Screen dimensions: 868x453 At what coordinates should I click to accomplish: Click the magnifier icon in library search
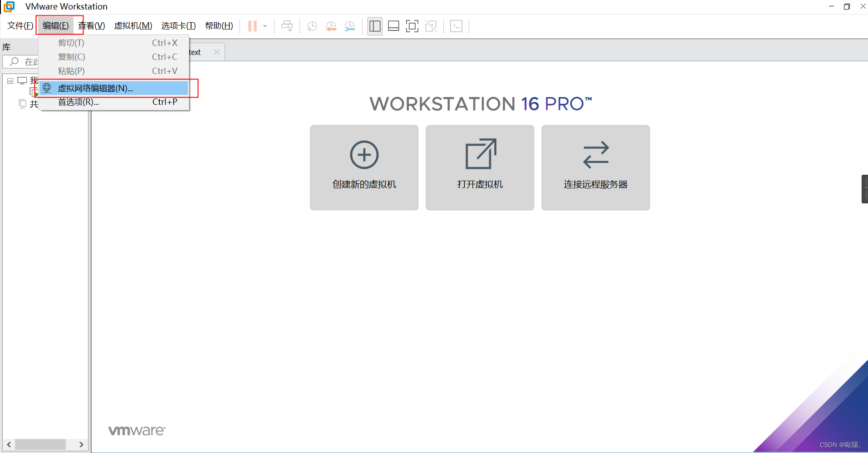pyautogui.click(x=15, y=61)
